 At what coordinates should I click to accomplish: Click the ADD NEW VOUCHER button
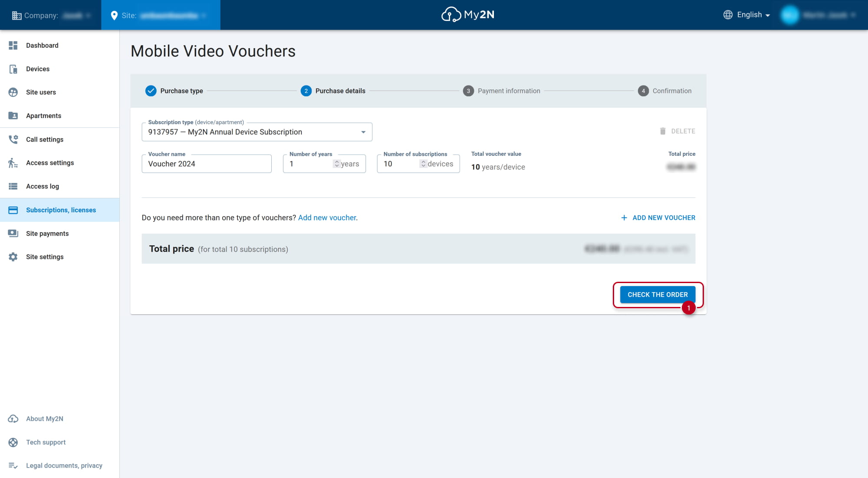coord(658,218)
